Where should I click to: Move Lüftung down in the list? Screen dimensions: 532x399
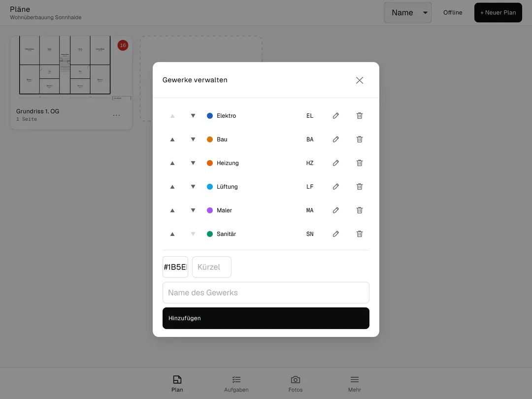(193, 187)
